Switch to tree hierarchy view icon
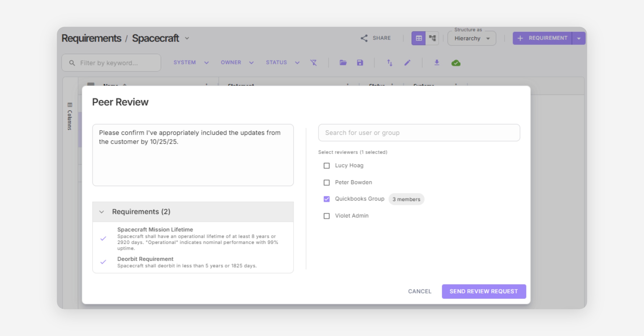This screenshot has height=336, width=644. [432, 38]
